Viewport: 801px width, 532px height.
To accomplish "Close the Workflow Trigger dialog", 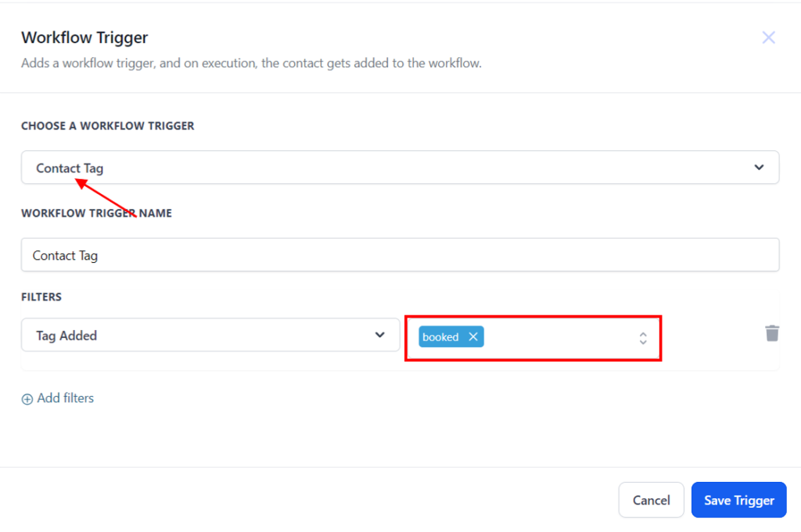I will click(768, 38).
